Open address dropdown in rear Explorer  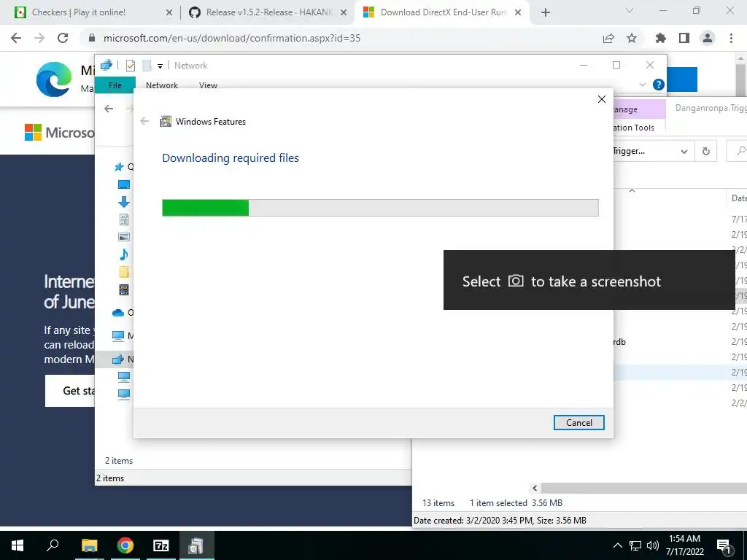(x=684, y=152)
